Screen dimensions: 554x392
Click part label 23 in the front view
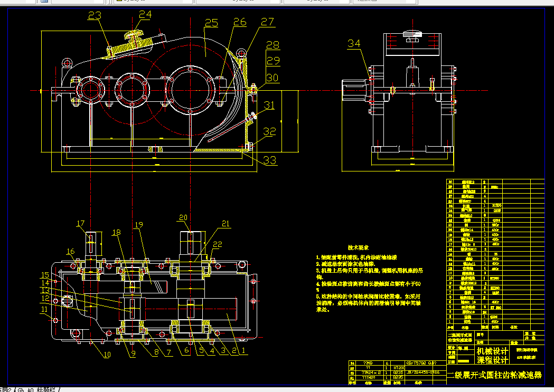point(95,15)
